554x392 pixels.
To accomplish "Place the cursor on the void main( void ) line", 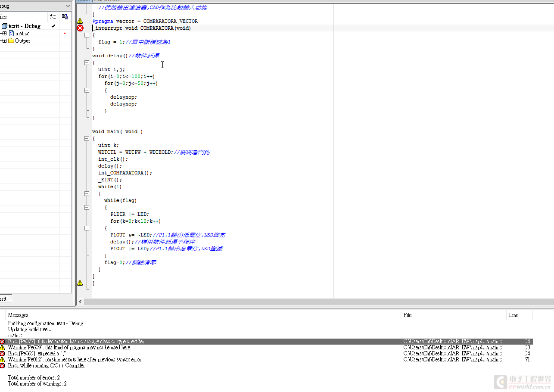I will click(117, 131).
